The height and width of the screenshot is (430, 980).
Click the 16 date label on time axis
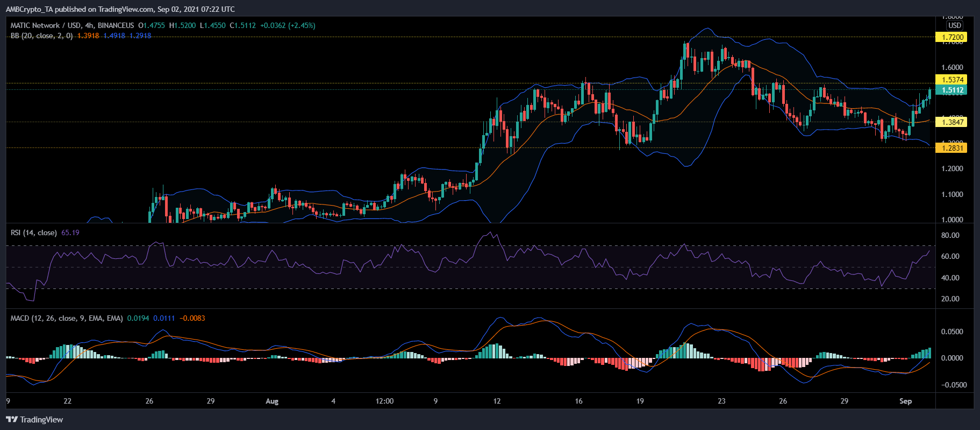pos(578,401)
